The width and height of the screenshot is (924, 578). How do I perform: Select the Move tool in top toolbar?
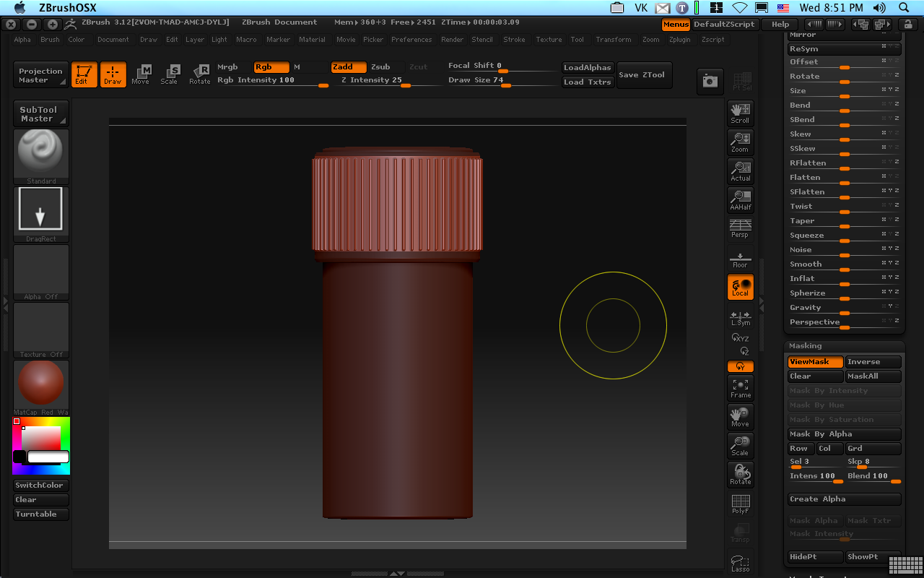pyautogui.click(x=141, y=74)
